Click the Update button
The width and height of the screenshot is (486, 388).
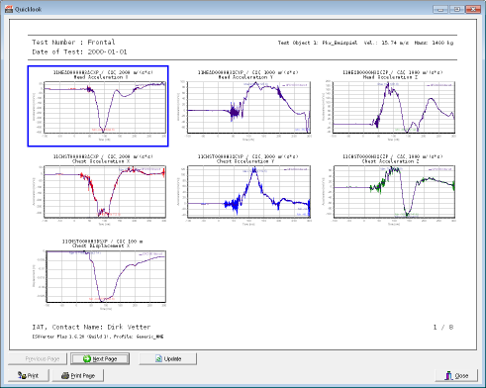click(168, 359)
